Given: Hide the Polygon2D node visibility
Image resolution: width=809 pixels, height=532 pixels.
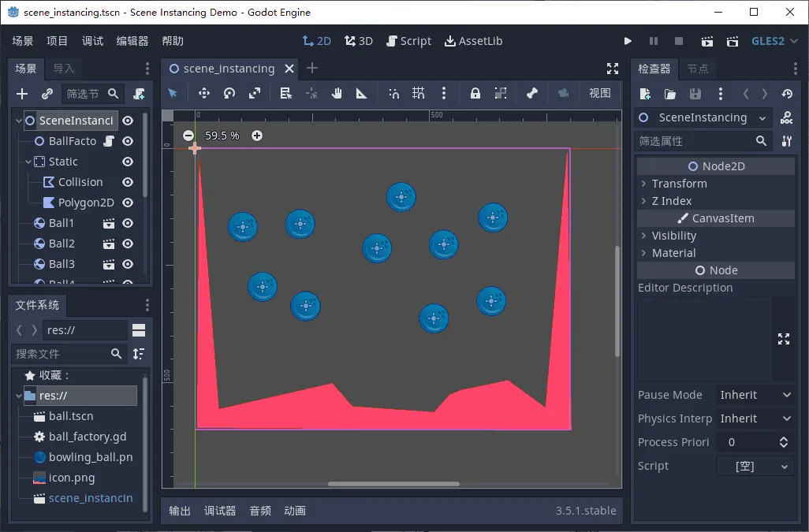Looking at the screenshot, I should [128, 203].
